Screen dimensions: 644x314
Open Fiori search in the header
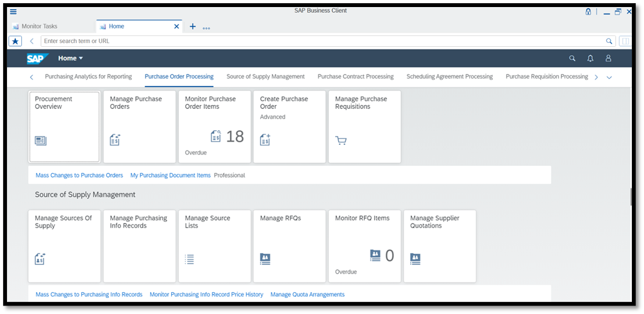(x=572, y=58)
